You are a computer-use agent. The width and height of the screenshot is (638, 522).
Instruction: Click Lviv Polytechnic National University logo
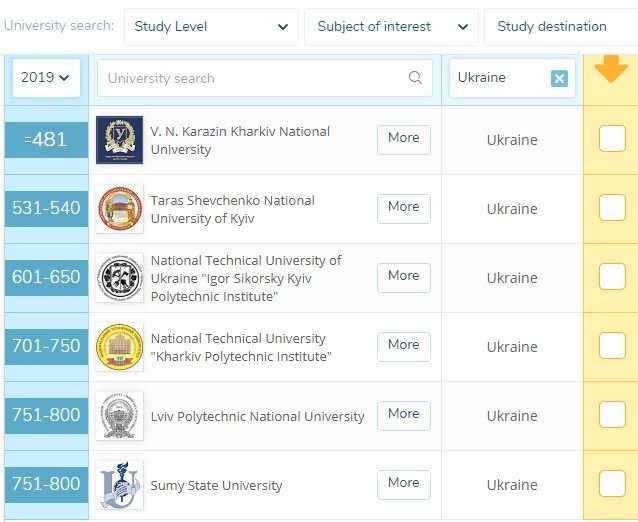click(119, 416)
